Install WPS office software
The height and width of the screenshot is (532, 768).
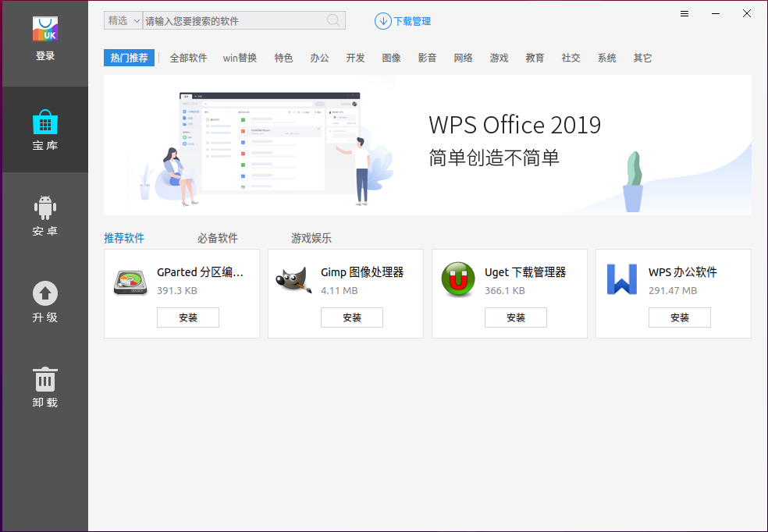680,317
